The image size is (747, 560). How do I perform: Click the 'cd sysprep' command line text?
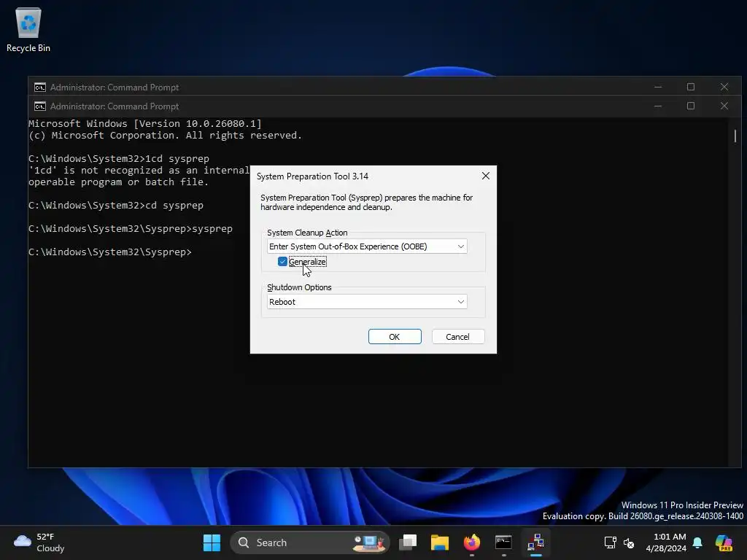tap(116, 205)
